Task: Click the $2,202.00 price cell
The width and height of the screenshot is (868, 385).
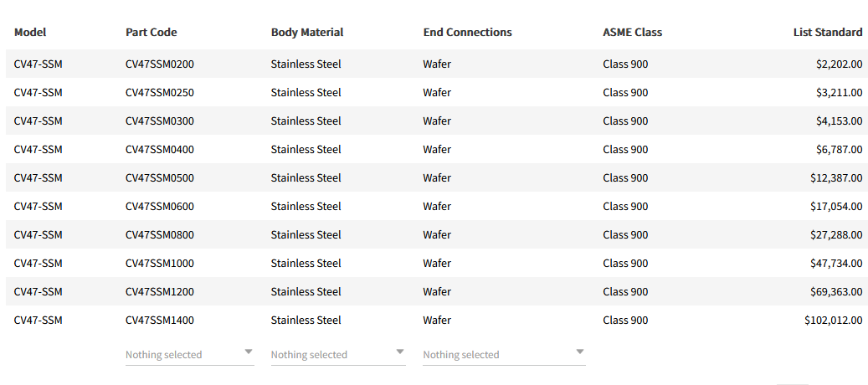Action: point(839,64)
